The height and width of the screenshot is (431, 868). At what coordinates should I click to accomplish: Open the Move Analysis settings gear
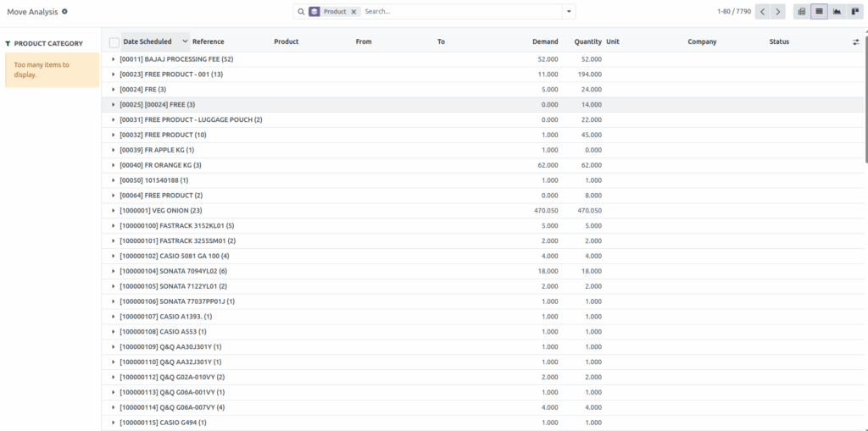tap(64, 12)
